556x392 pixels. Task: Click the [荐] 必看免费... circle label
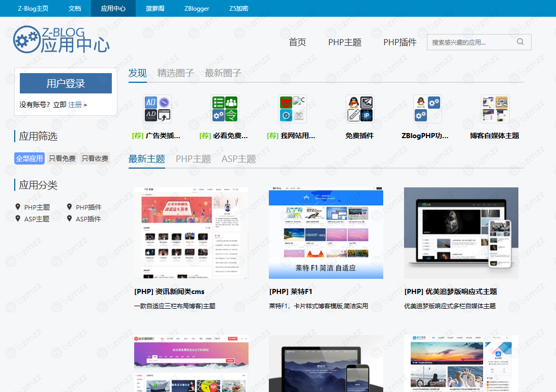point(224,136)
